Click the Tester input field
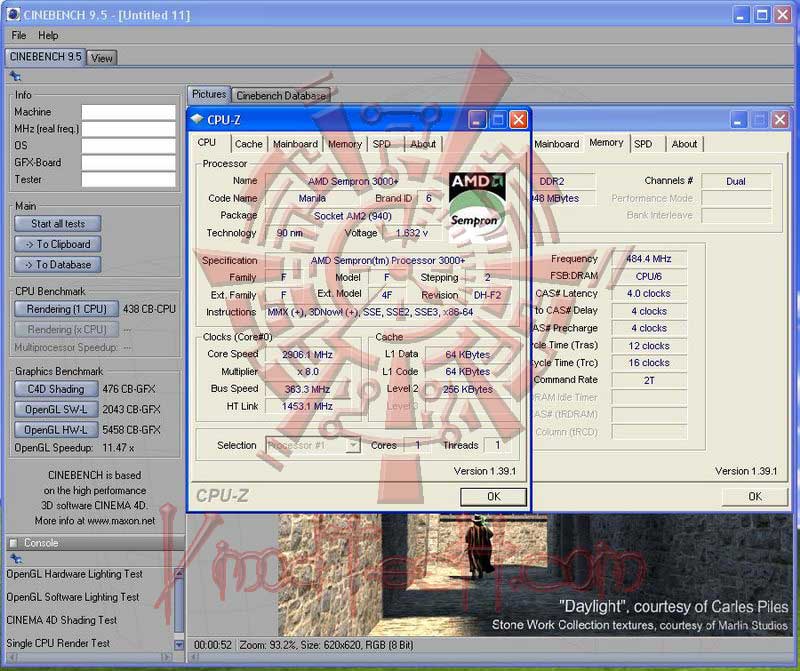The width and height of the screenshot is (800, 671). [129, 179]
